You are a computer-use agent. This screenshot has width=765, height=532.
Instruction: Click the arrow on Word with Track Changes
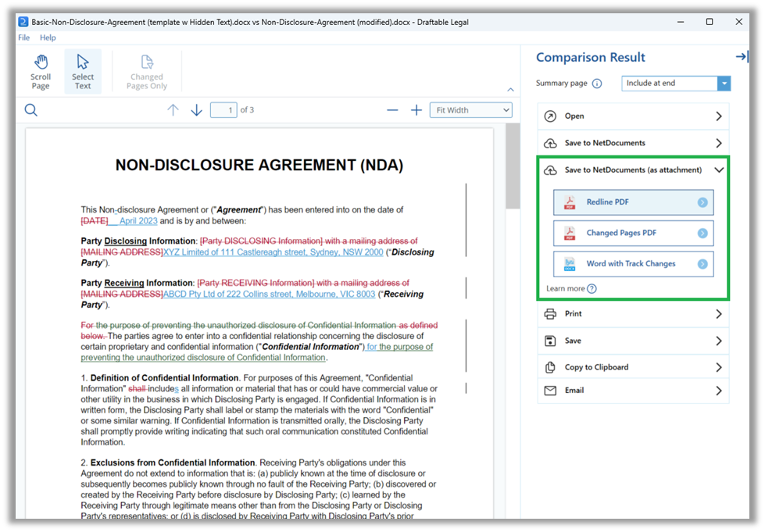pyautogui.click(x=702, y=264)
